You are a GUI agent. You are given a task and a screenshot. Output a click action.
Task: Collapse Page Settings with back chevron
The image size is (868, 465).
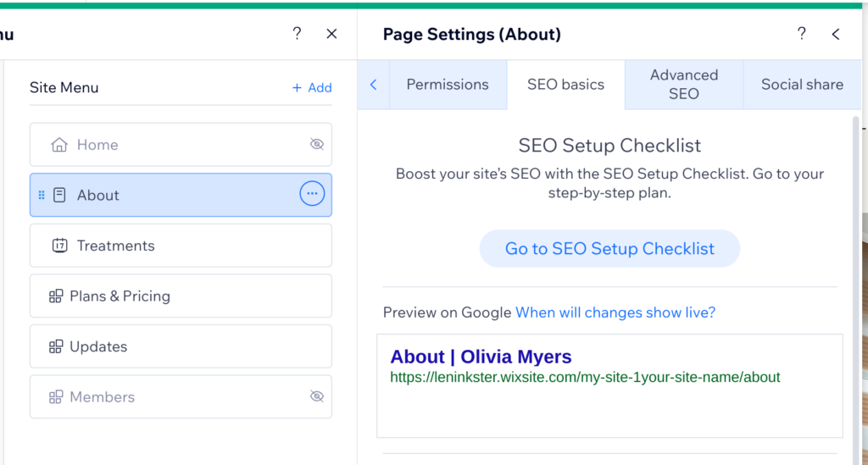click(836, 34)
